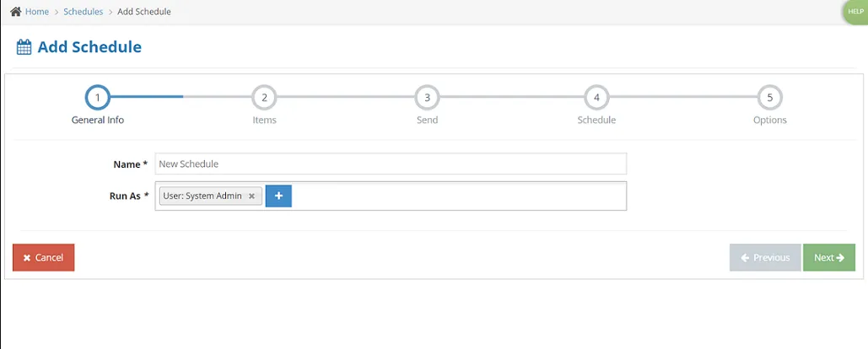This screenshot has height=349, width=868.
Task: Remove the User: System Admin tag
Action: pyautogui.click(x=251, y=196)
